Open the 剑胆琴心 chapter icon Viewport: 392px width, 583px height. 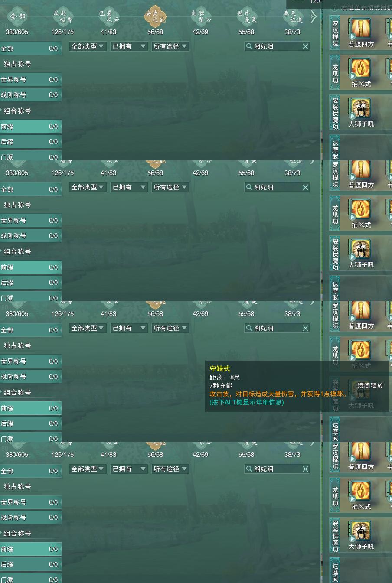[200, 16]
